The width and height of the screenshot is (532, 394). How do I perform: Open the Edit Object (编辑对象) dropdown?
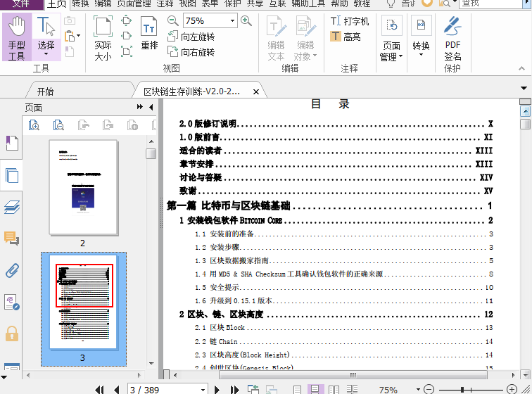tap(305, 38)
